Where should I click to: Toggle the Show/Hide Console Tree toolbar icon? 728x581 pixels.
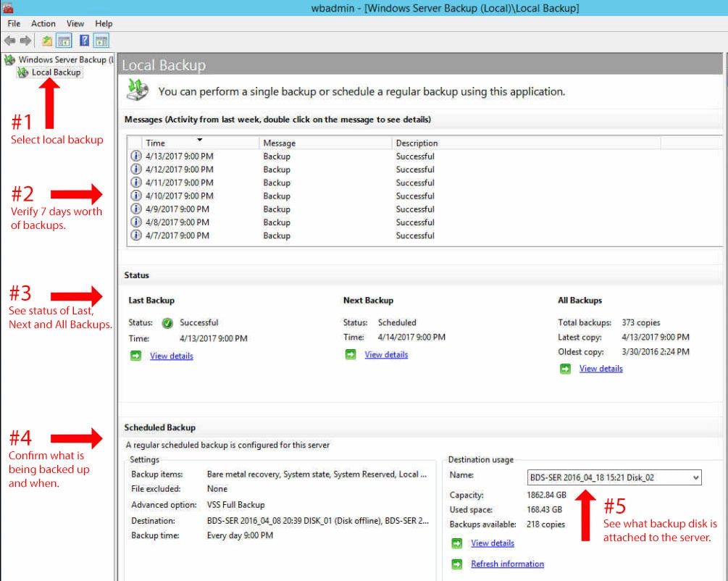[64, 41]
